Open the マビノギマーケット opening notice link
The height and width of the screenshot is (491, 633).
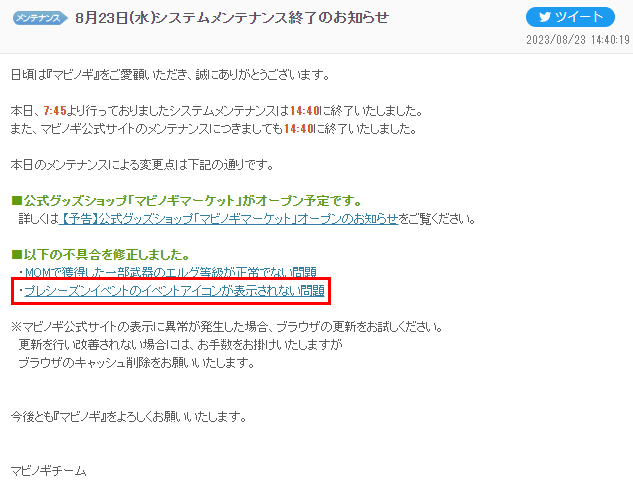coord(228,219)
